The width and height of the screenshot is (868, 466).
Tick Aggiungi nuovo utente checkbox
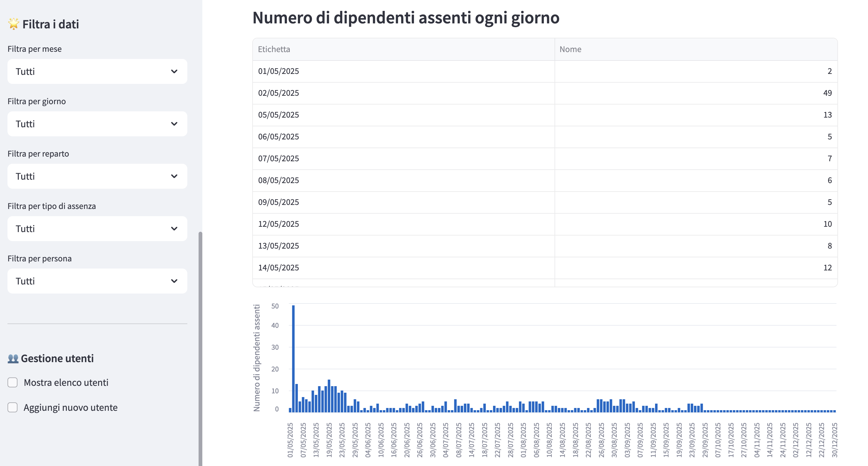tap(12, 407)
